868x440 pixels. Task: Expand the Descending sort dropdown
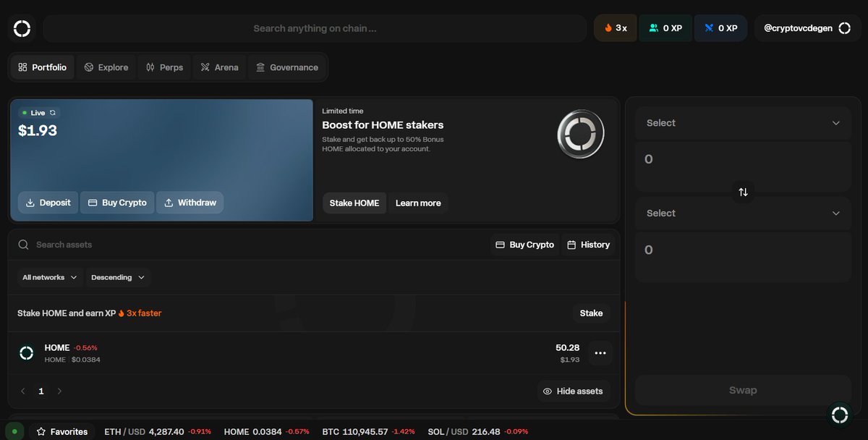[x=117, y=277]
